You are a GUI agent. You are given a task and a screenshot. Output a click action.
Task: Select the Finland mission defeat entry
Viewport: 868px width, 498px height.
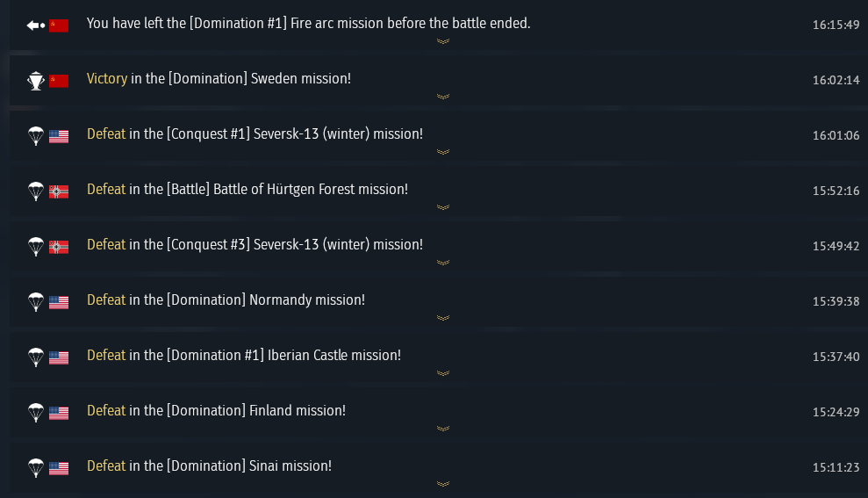click(216, 411)
